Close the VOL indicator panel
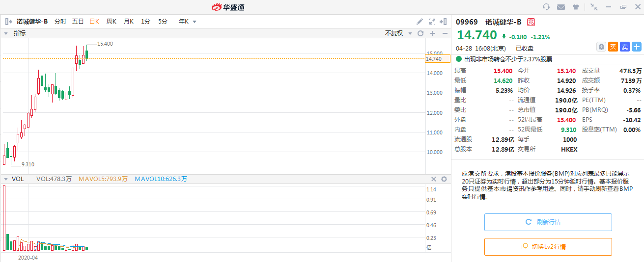Viewport: 644px width, 262px height. click(x=434, y=179)
